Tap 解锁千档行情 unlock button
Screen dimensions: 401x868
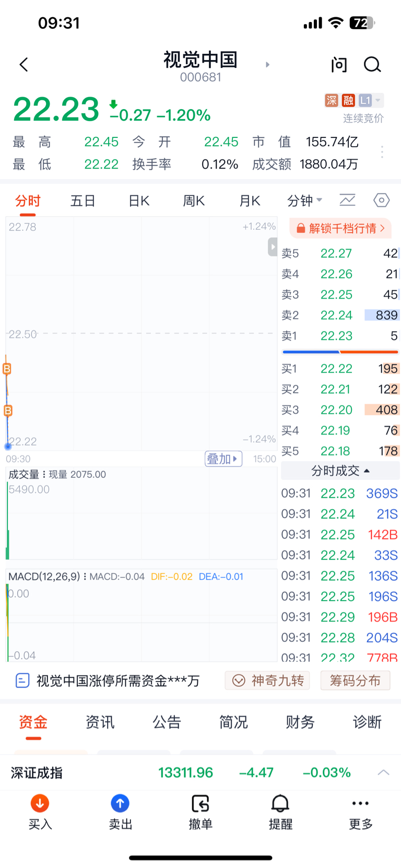pos(340,228)
